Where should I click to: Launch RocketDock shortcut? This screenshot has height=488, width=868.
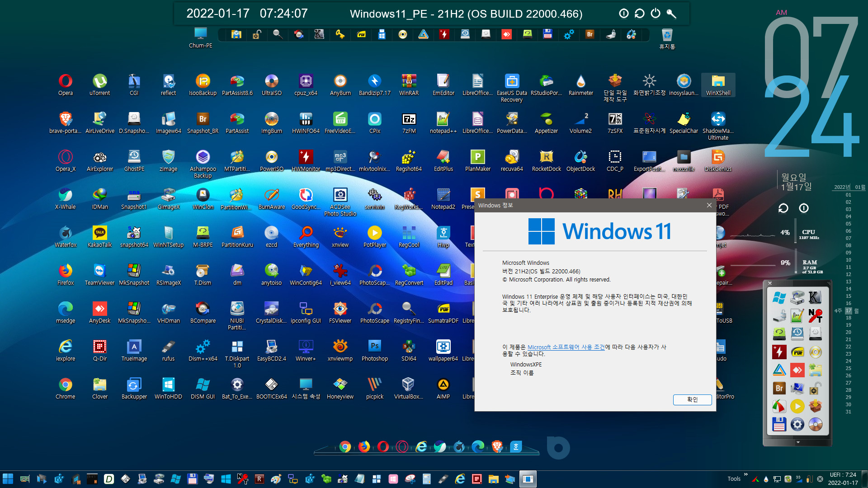(547, 161)
